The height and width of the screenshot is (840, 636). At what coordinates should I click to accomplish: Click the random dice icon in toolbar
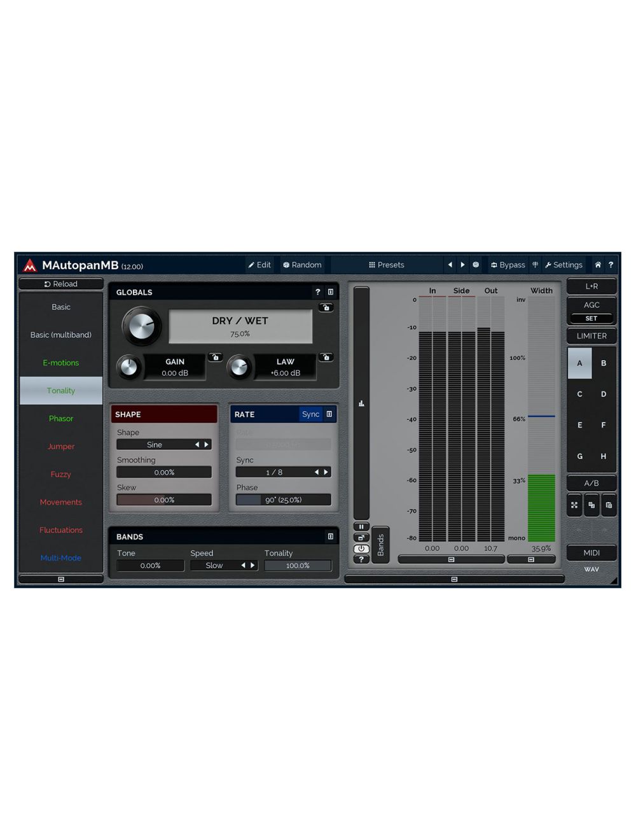(476, 265)
